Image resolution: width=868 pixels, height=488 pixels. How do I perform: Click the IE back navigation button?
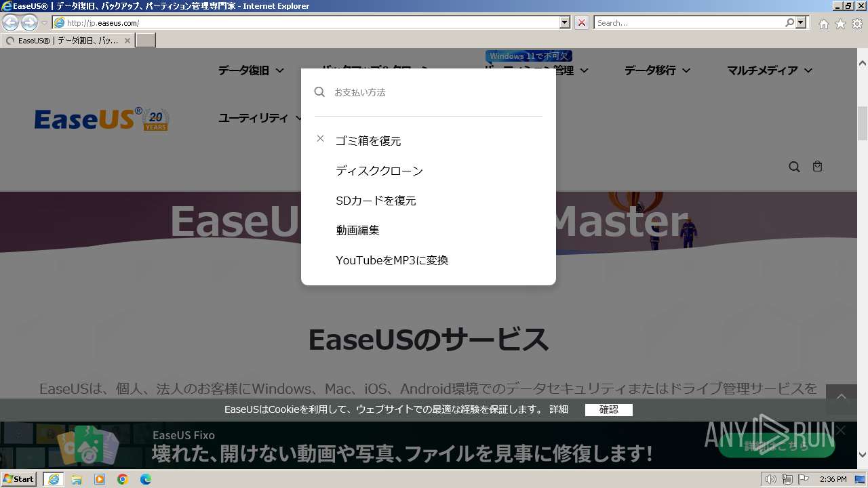click(10, 22)
